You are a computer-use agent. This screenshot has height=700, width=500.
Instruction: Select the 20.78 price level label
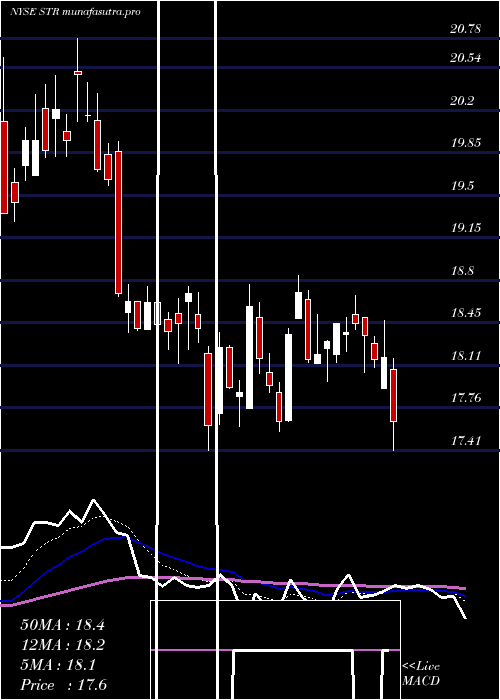(466, 29)
